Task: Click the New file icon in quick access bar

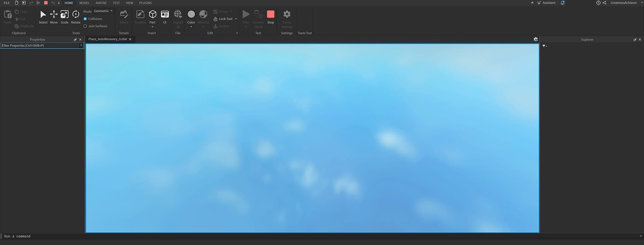Action: pyautogui.click(x=17, y=3)
